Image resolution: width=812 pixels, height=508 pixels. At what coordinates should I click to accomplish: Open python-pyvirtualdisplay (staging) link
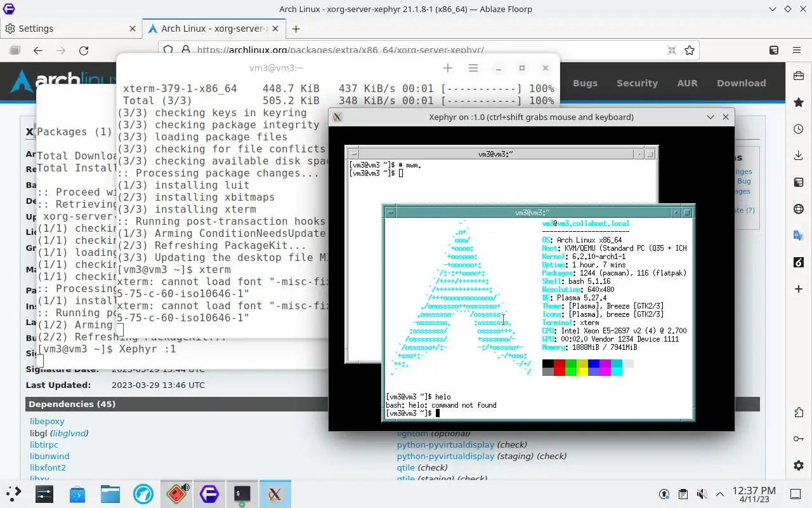tap(445, 456)
